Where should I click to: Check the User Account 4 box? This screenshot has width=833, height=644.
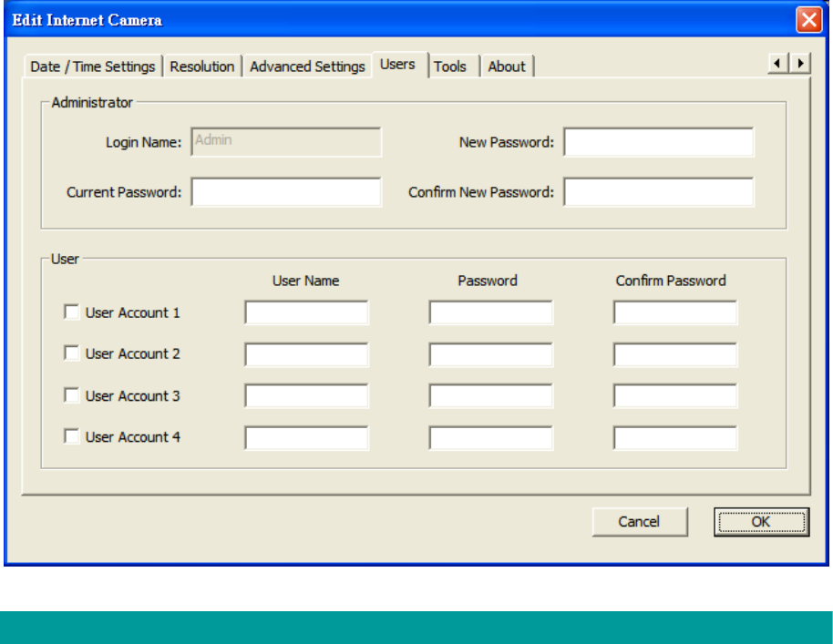click(x=71, y=436)
